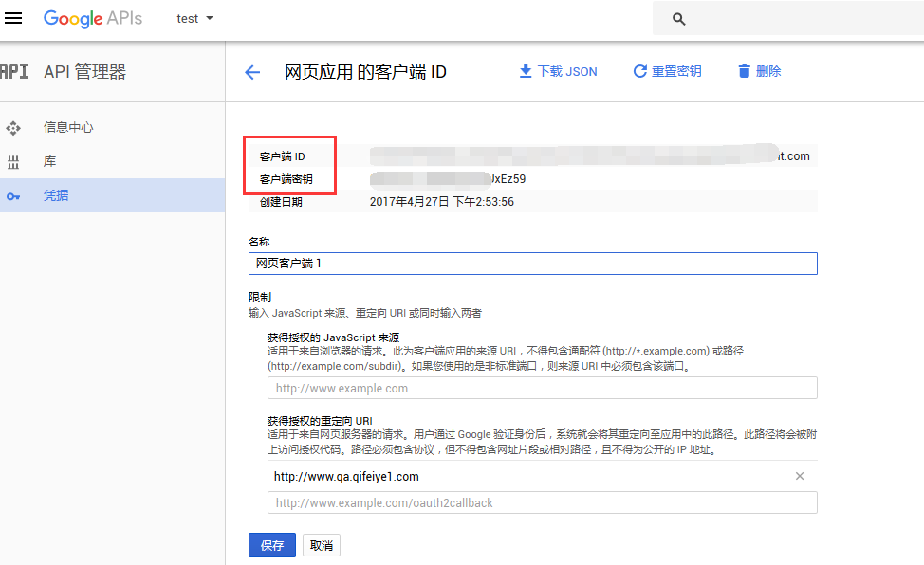Click the 限制 section heading
Image resolution: width=924 pixels, height=565 pixels.
(260, 298)
